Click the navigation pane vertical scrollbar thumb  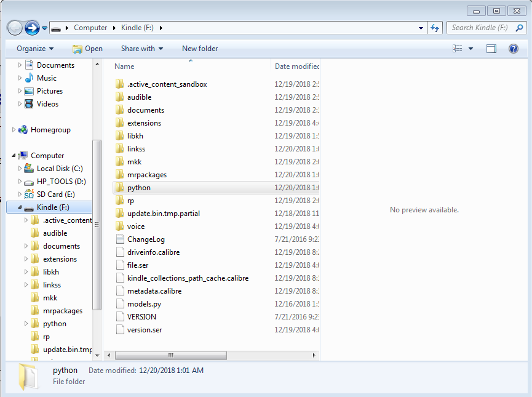pyautogui.click(x=97, y=225)
